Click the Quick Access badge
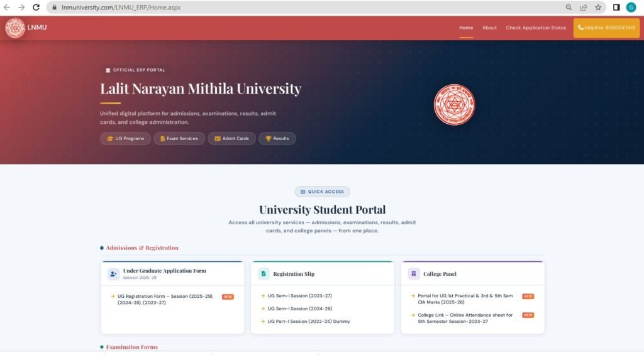Image resolution: width=644 pixels, height=355 pixels. coord(323,192)
